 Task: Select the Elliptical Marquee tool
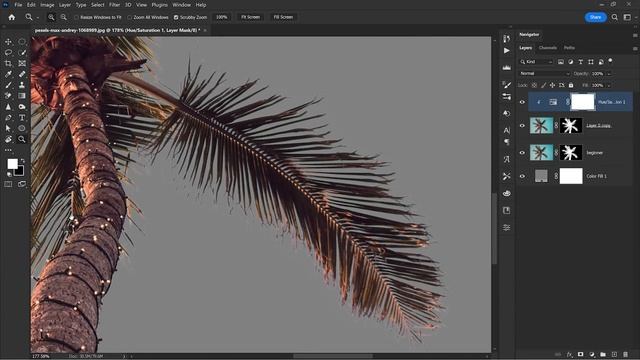tap(22, 42)
